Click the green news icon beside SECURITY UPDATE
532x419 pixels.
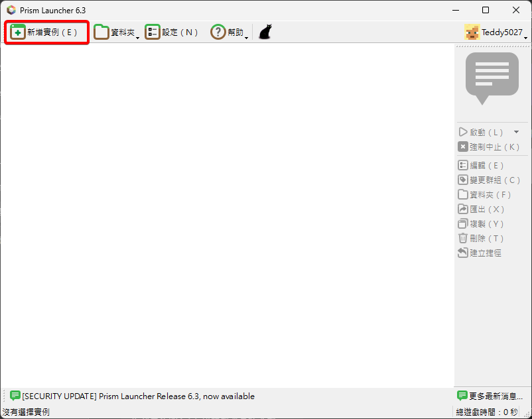[x=15, y=396]
